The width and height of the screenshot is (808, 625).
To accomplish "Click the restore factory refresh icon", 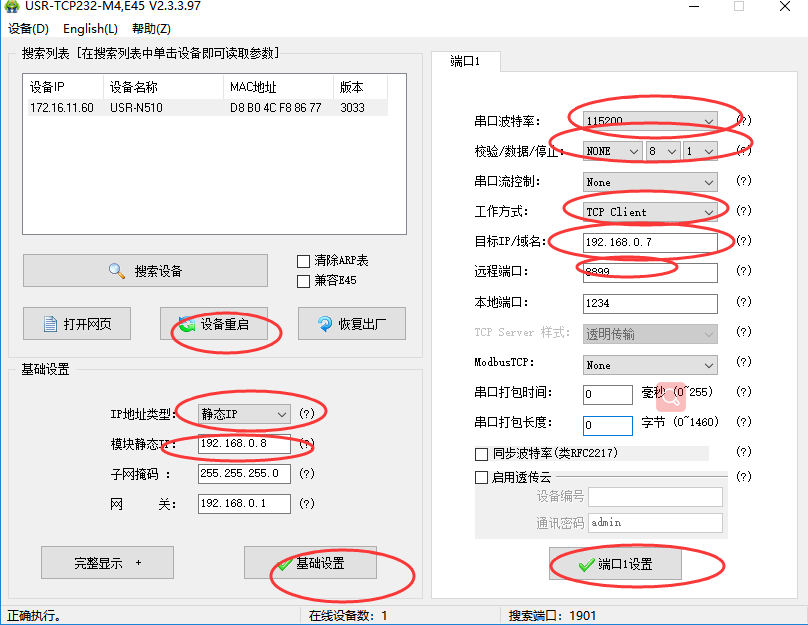I will [324, 324].
